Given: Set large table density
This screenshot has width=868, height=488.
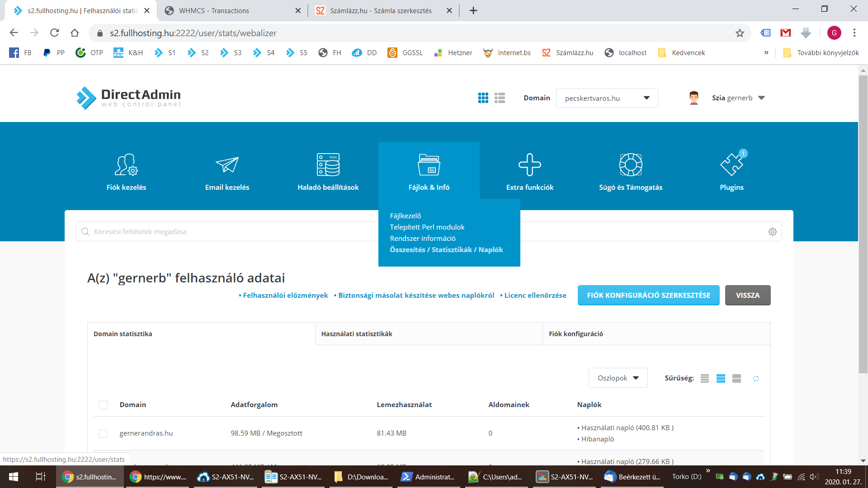Looking at the screenshot, I should pos(737,379).
